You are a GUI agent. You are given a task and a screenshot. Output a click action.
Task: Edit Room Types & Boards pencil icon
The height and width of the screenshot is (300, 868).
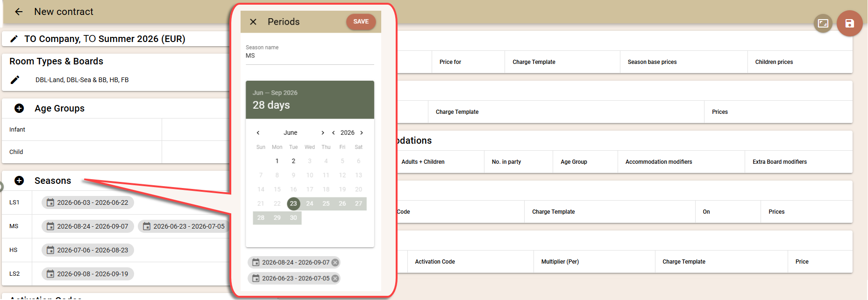(15, 80)
